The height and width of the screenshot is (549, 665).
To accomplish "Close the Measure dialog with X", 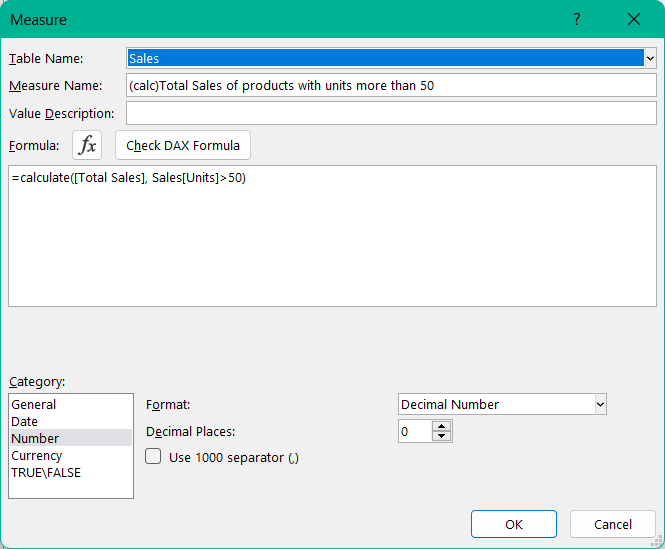I will 633,19.
